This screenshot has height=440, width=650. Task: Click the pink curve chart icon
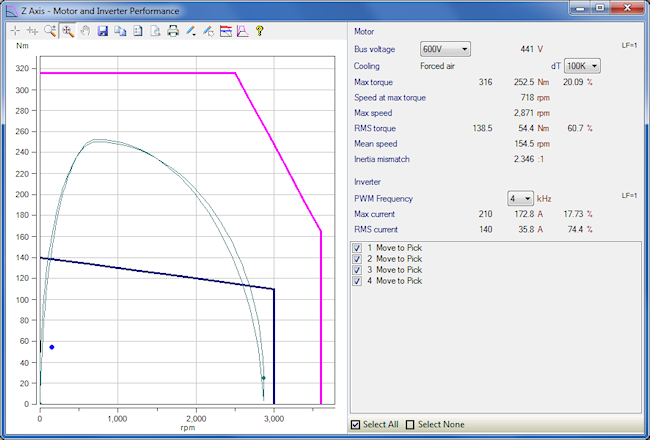click(x=242, y=31)
